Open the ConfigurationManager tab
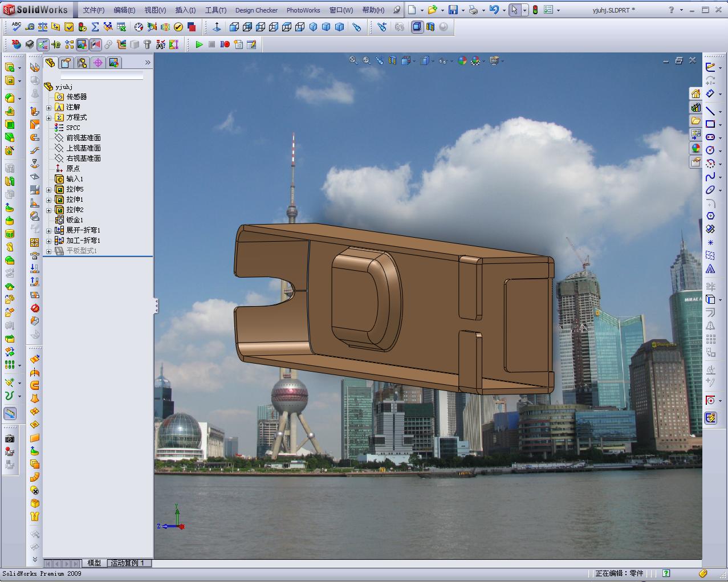Screen dimensions: 728x582 [82, 63]
